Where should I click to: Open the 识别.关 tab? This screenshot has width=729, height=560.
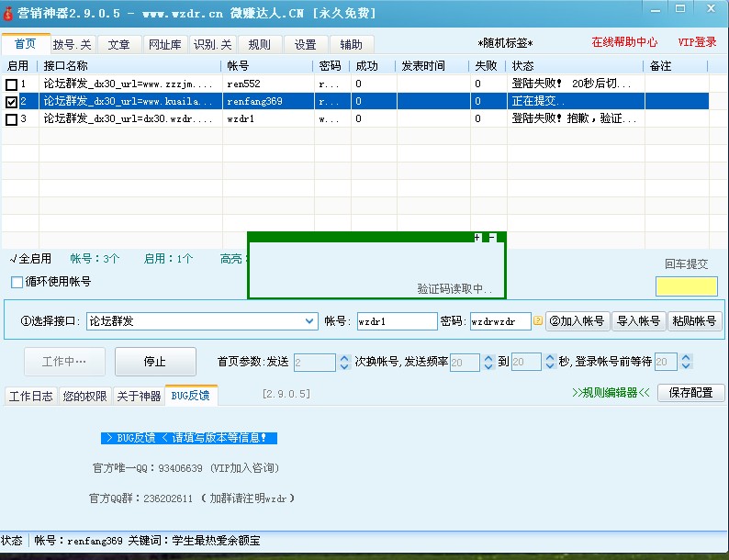click(x=212, y=45)
